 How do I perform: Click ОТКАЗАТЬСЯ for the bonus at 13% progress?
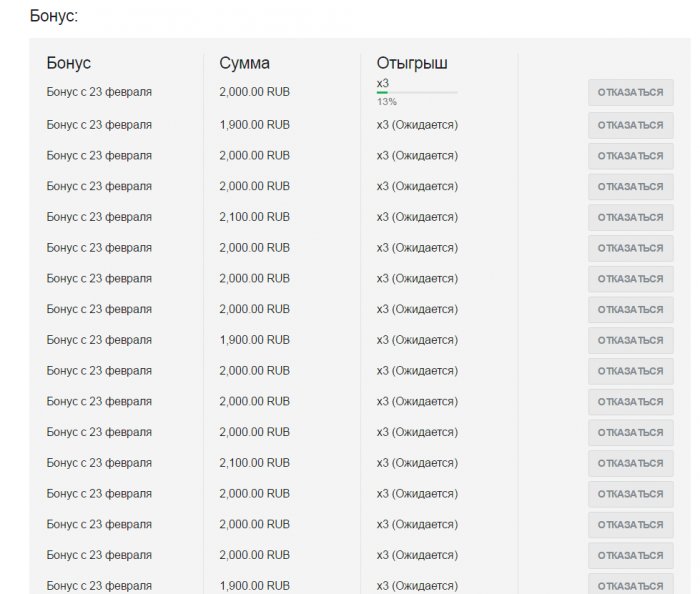click(x=630, y=92)
